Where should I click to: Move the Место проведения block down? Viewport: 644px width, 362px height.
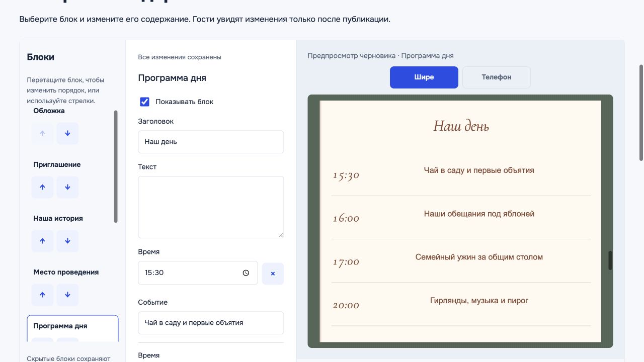click(67, 295)
